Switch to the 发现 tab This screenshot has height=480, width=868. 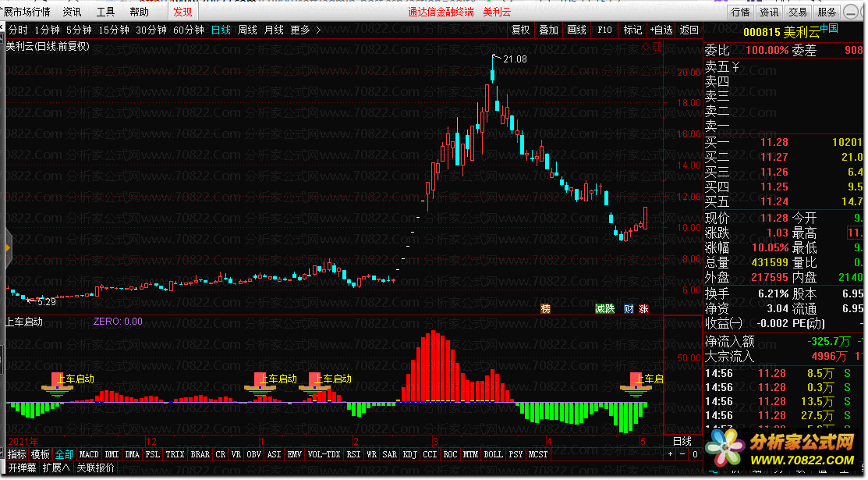pyautogui.click(x=182, y=12)
